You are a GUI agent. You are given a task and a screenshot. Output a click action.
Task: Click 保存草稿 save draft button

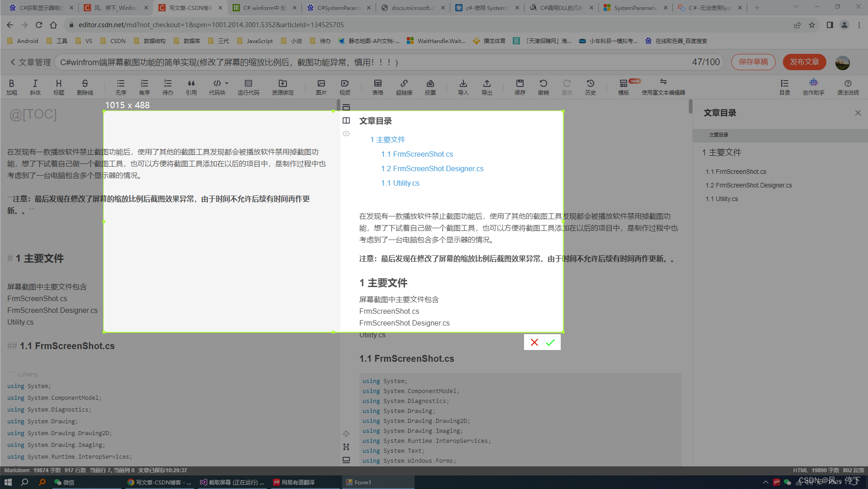point(754,62)
